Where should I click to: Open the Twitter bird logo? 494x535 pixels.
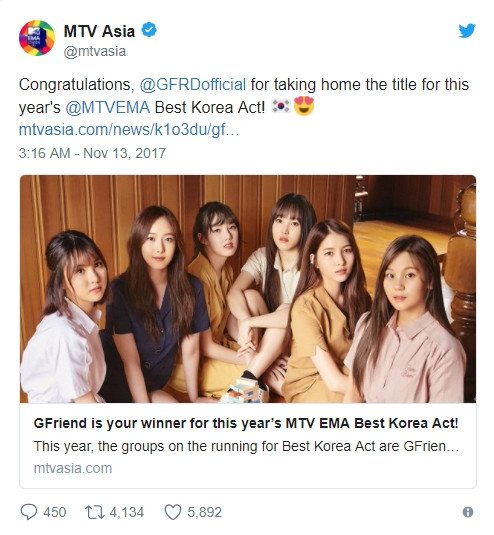(466, 31)
